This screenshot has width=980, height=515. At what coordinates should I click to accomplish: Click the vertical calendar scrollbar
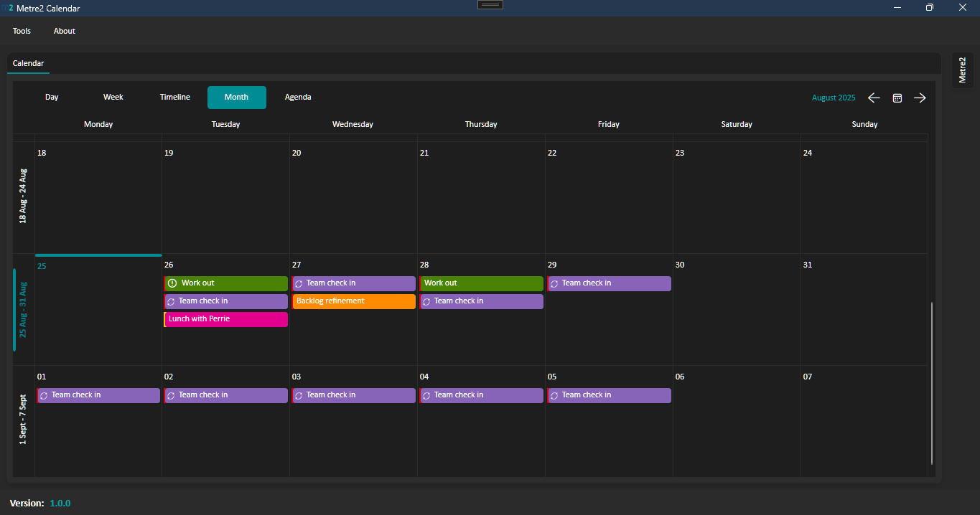point(932,383)
